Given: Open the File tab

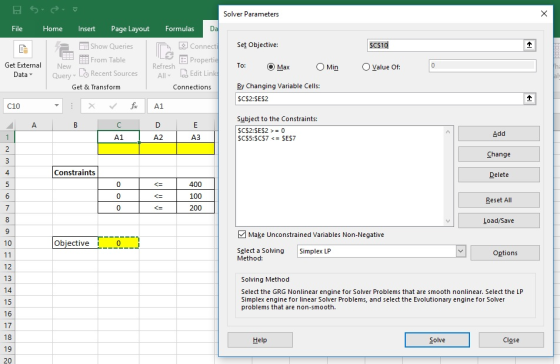Looking at the screenshot, I should 17,29.
